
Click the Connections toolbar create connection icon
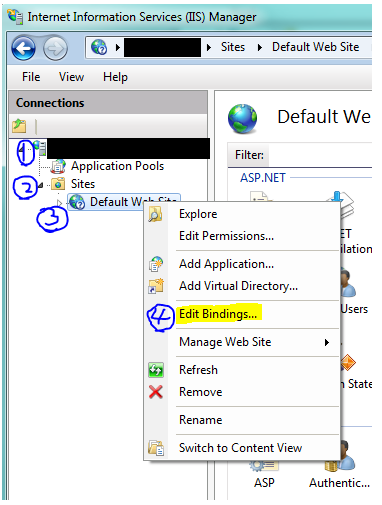pyautogui.click(x=19, y=126)
